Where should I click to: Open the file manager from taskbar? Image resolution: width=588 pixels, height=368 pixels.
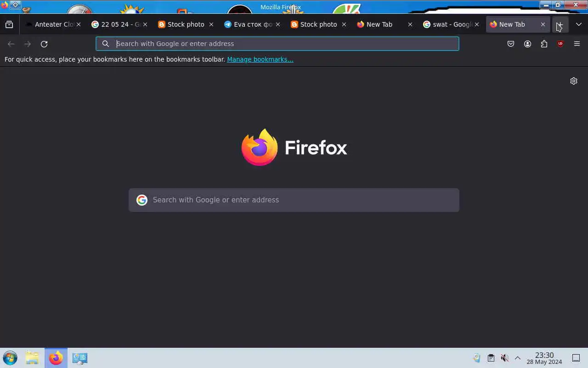(32, 358)
